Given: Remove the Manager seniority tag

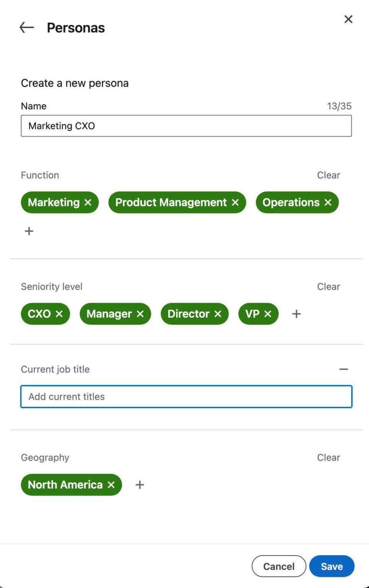Looking at the screenshot, I should 139,314.
